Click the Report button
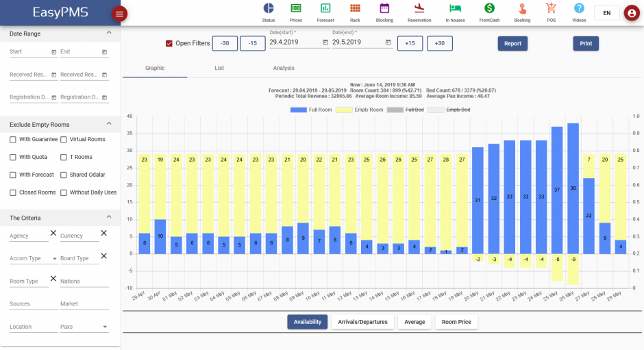 (512, 44)
